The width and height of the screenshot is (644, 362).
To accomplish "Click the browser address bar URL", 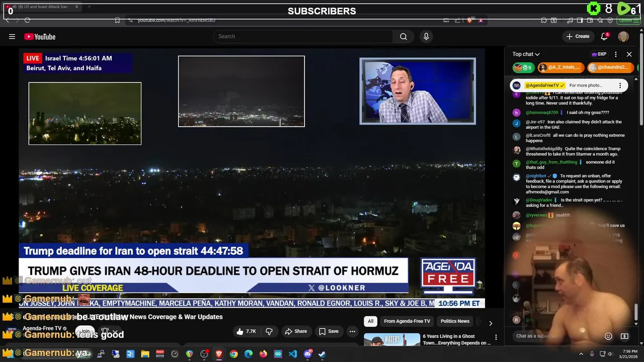I will tap(176, 20).
